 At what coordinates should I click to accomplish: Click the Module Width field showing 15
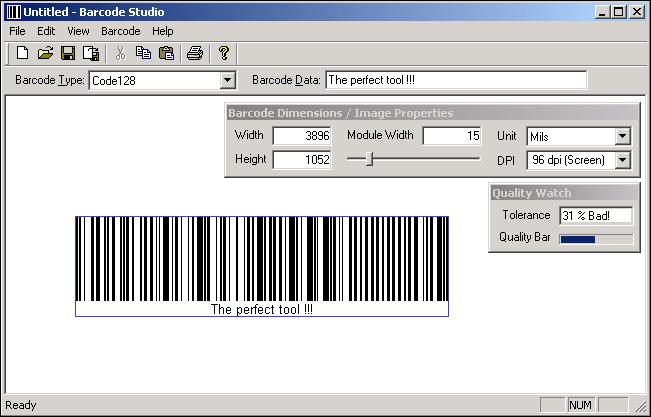pyautogui.click(x=452, y=136)
